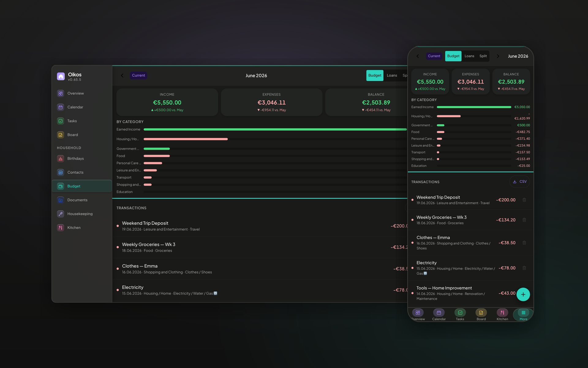
Task: Open Calendar in the desktop sidebar
Action: point(81,107)
